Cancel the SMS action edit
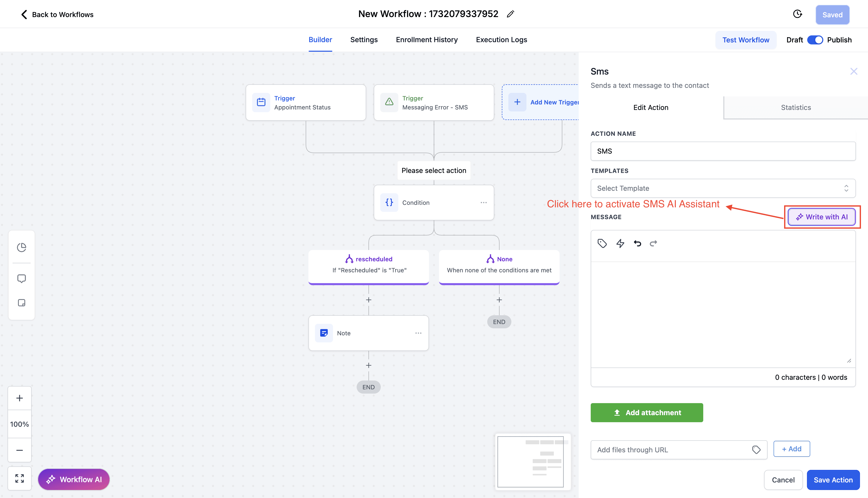The width and height of the screenshot is (868, 498). [x=783, y=480]
